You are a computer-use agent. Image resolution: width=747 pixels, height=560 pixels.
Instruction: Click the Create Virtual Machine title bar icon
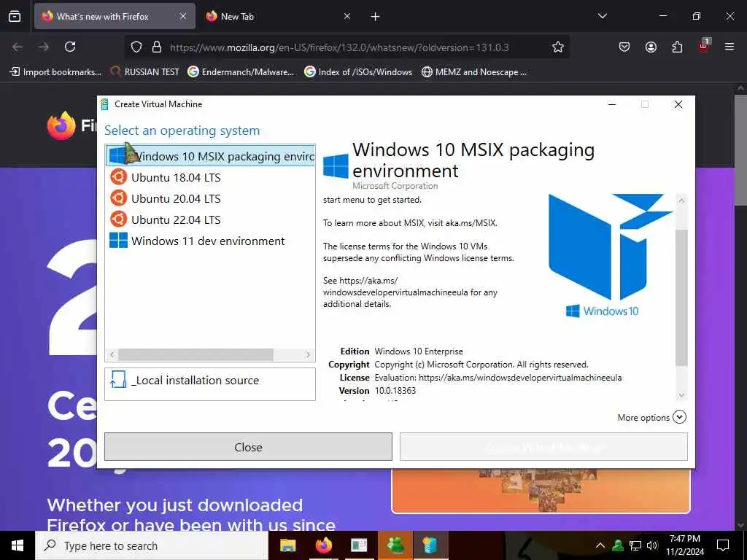tap(105, 104)
